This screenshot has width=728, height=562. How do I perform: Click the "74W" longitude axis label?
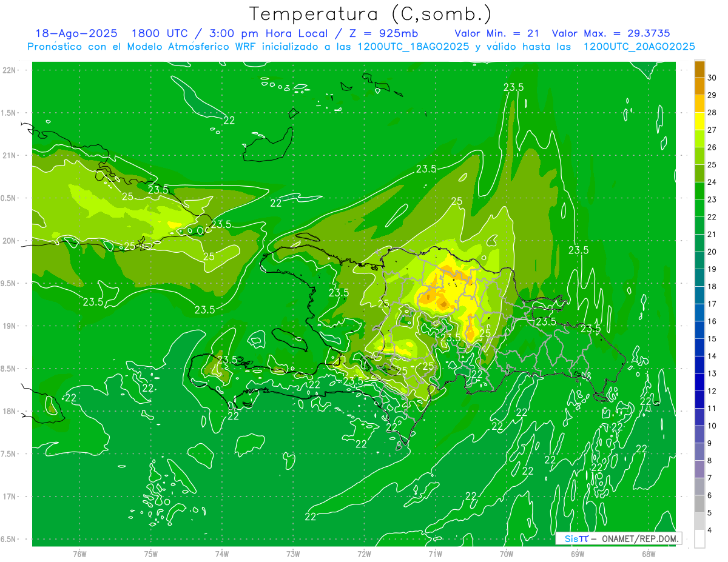tap(222, 554)
